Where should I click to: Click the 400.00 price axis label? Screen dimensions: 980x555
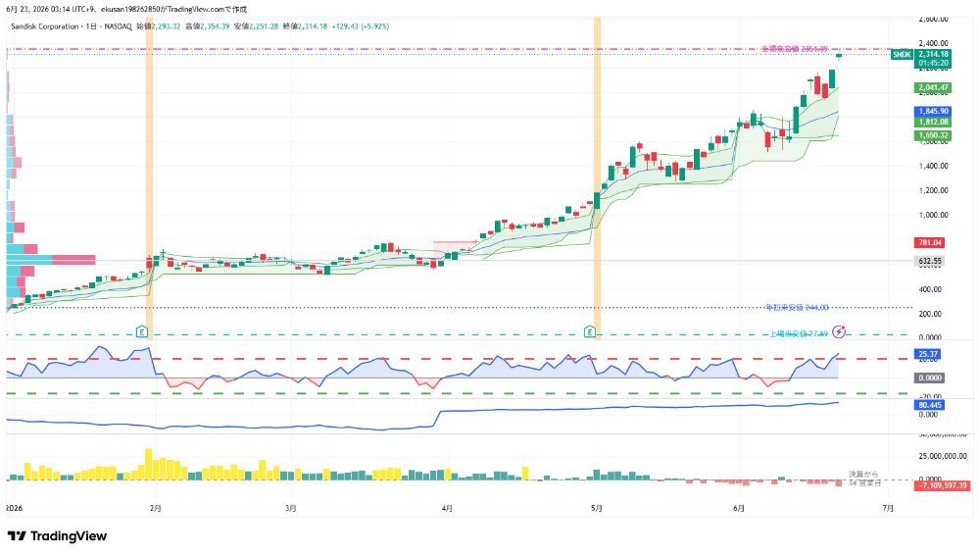click(x=933, y=289)
